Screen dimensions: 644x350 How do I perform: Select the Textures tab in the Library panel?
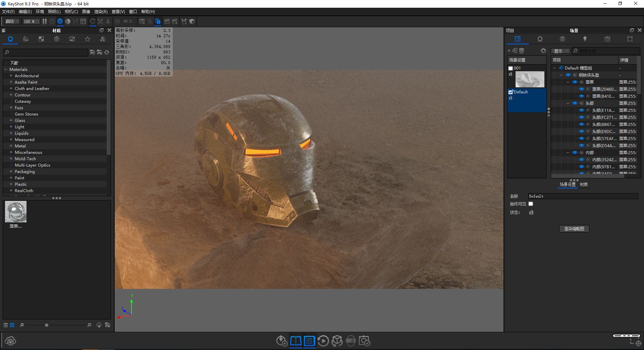point(41,39)
